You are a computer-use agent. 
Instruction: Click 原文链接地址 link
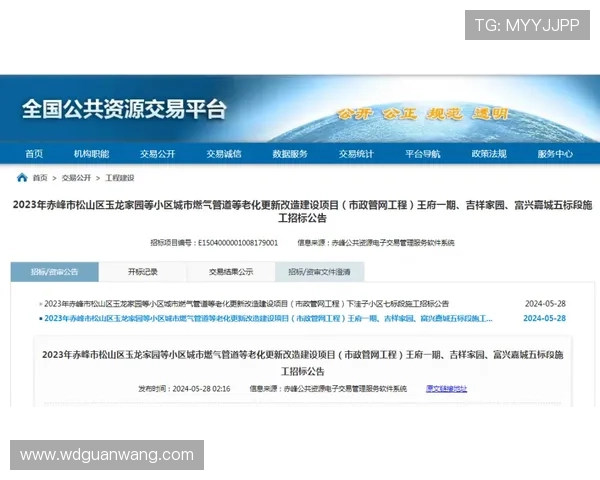pyautogui.click(x=447, y=389)
